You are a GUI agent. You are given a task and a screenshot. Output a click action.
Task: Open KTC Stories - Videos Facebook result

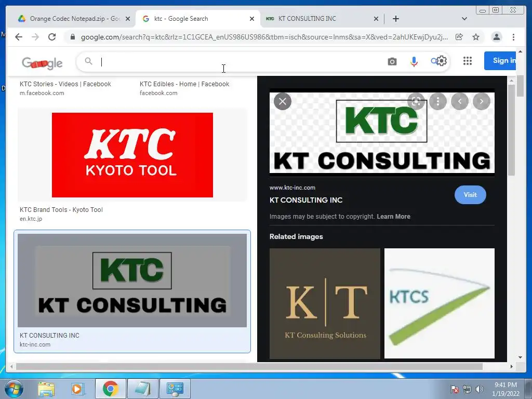click(x=65, y=84)
